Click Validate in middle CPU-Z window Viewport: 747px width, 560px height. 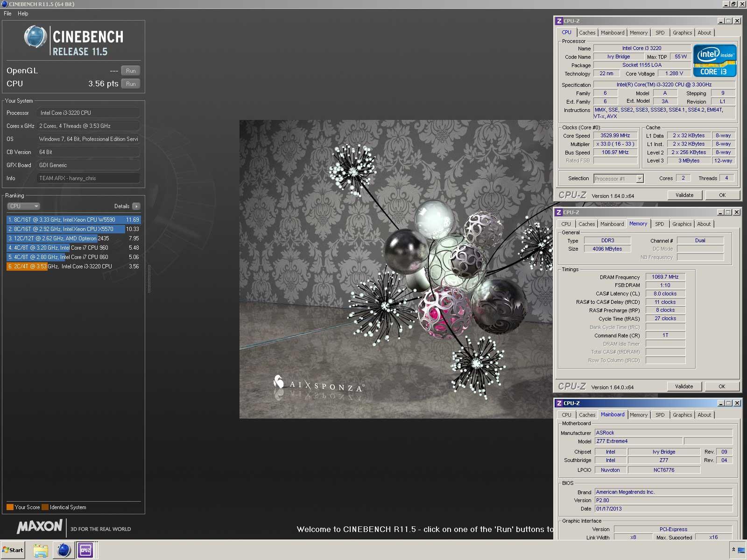pyautogui.click(x=684, y=386)
